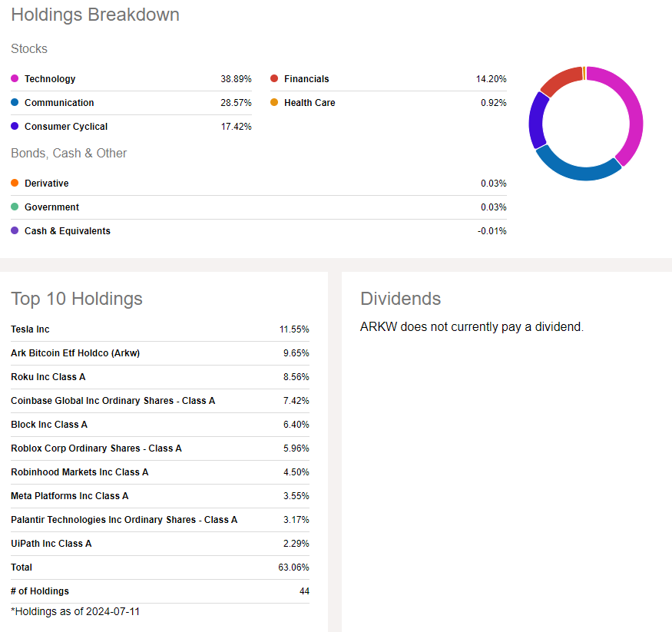Open Ark Bitcoin Etf Holdco holding
Viewport: 672px width, 632px height.
pos(75,353)
